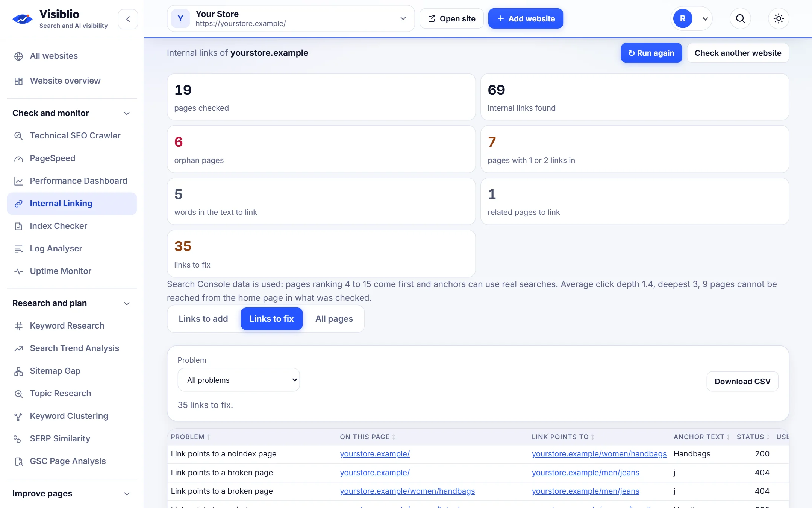
Task: Toggle the light/dark theme sun icon
Action: [779, 18]
